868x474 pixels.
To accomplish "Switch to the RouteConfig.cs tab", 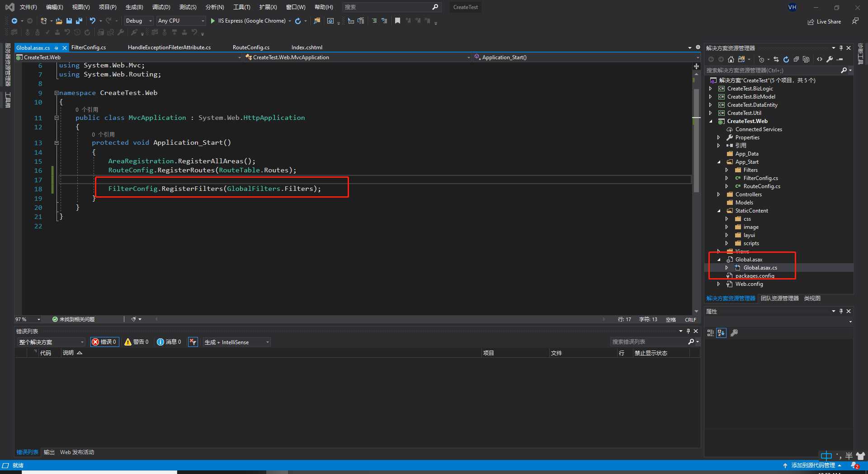I will [x=251, y=47].
